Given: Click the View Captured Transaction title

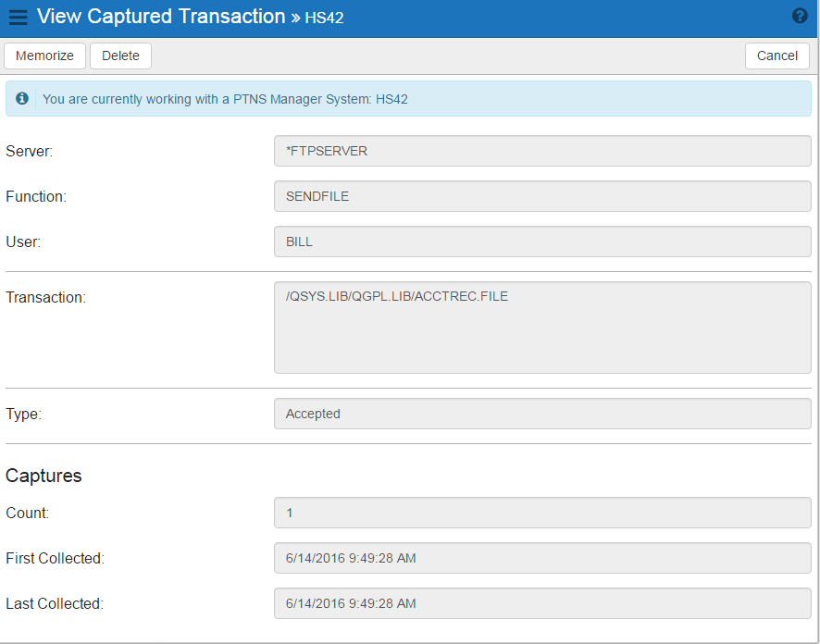Looking at the screenshot, I should [x=161, y=17].
